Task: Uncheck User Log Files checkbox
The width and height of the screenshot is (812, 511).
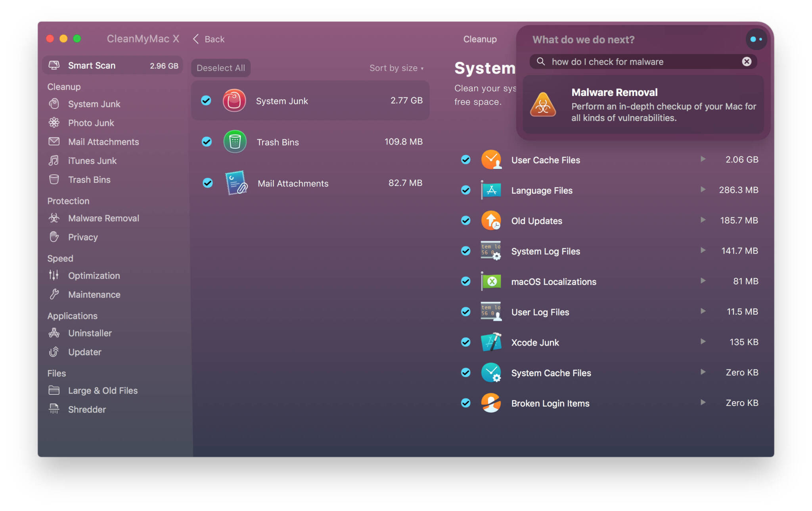Action: (x=466, y=312)
